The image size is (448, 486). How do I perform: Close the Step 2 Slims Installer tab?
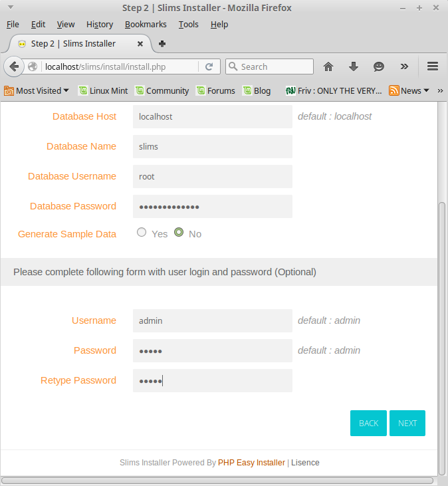point(140,44)
